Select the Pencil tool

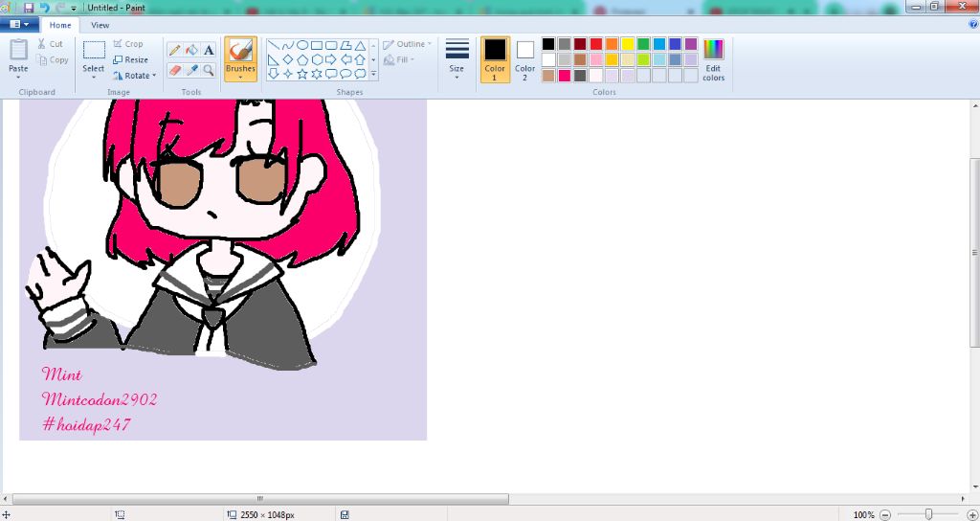pos(175,50)
